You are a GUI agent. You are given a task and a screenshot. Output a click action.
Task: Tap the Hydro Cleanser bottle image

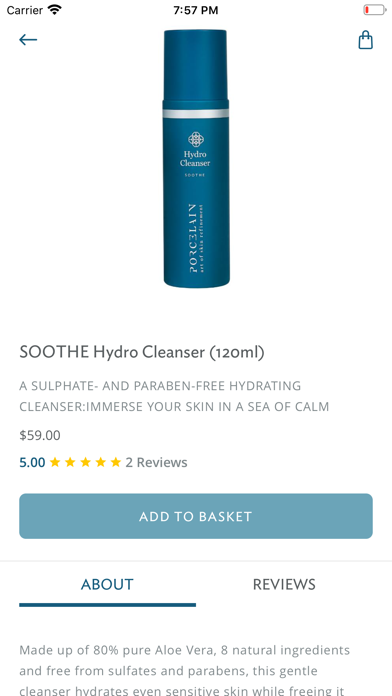click(x=196, y=158)
